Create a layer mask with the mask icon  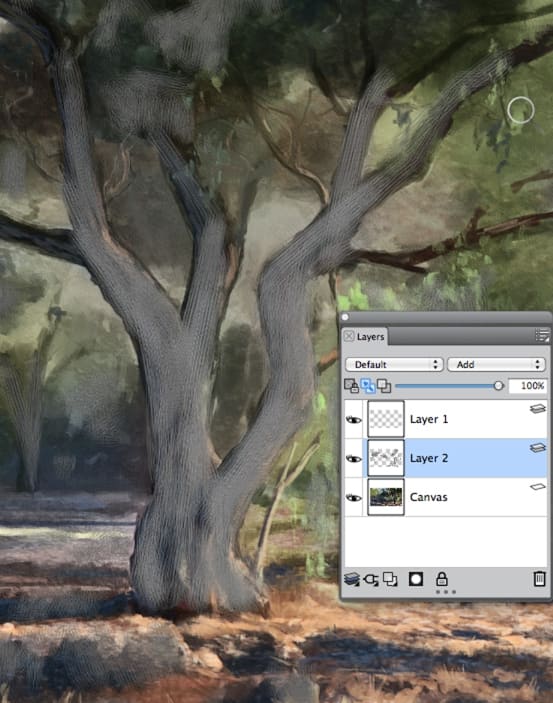click(416, 579)
